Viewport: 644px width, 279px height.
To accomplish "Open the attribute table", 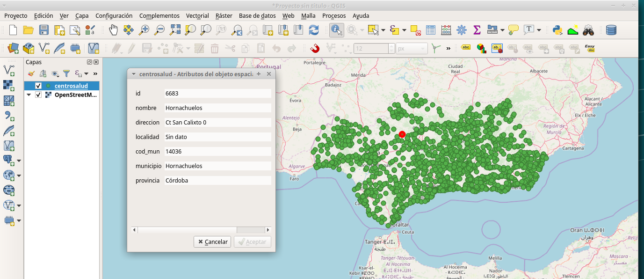I will (x=430, y=29).
